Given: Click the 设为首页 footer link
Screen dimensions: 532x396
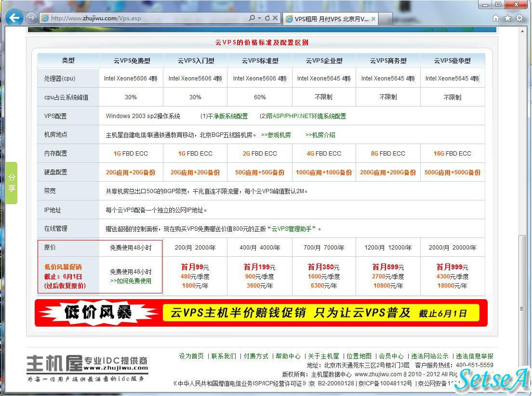Looking at the screenshot, I should click(x=191, y=356).
